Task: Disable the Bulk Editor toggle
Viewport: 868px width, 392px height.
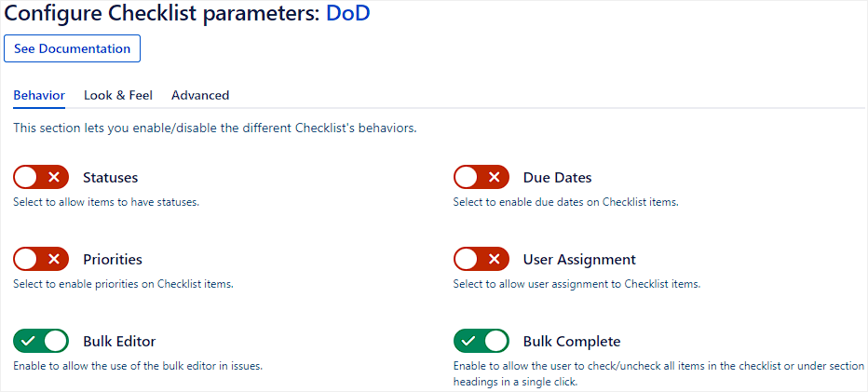Action: coord(41,341)
